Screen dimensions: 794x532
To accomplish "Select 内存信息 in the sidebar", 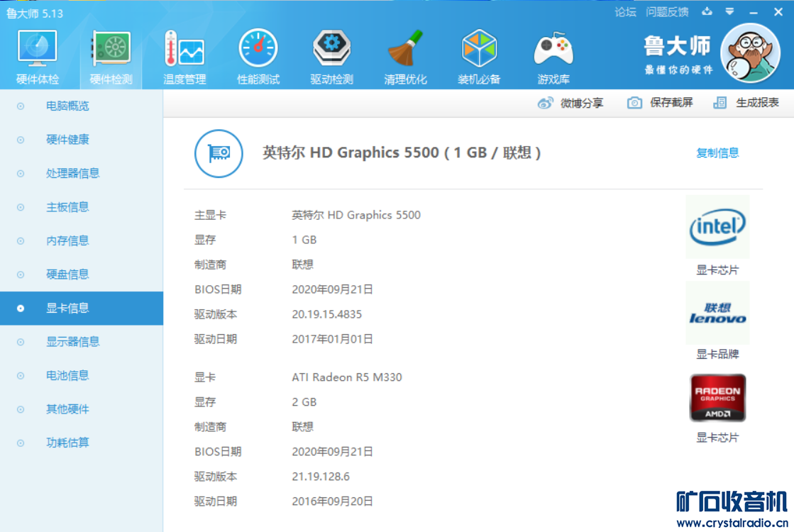I will click(x=82, y=240).
